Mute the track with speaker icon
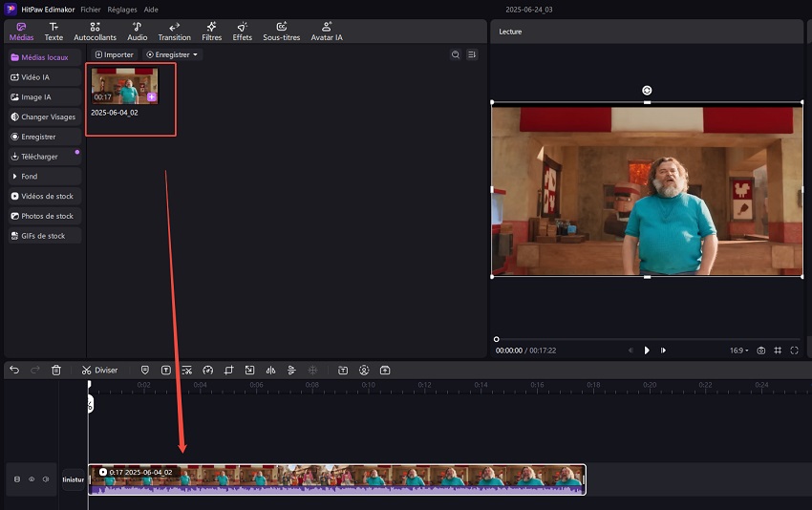Viewport: 812px width, 510px height. [x=46, y=479]
